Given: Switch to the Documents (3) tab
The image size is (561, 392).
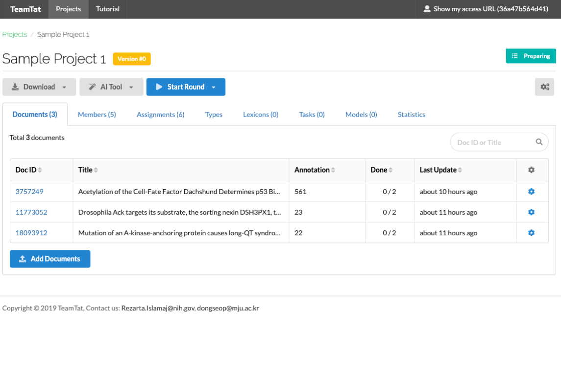Looking at the screenshot, I should (35, 115).
